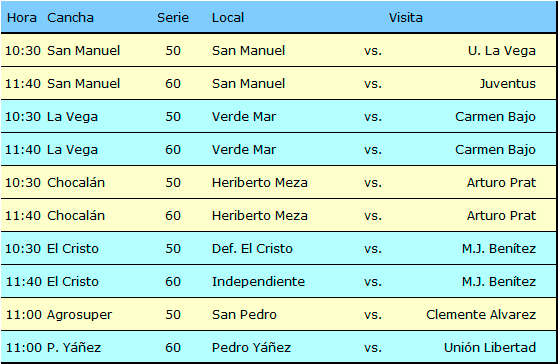Screen dimensions: 558x364
Task: Select the Clemente Alvarez visiting team
Action: click(481, 315)
